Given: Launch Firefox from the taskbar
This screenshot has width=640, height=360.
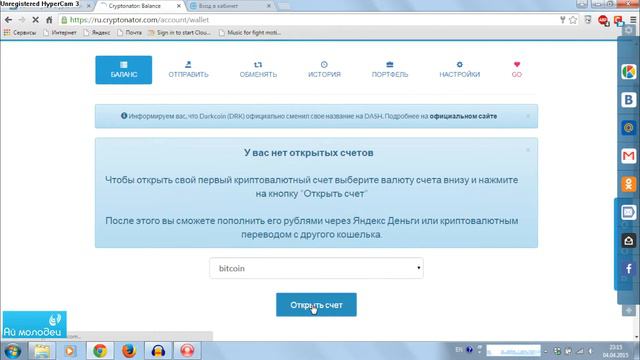Looking at the screenshot, I should tap(129, 351).
